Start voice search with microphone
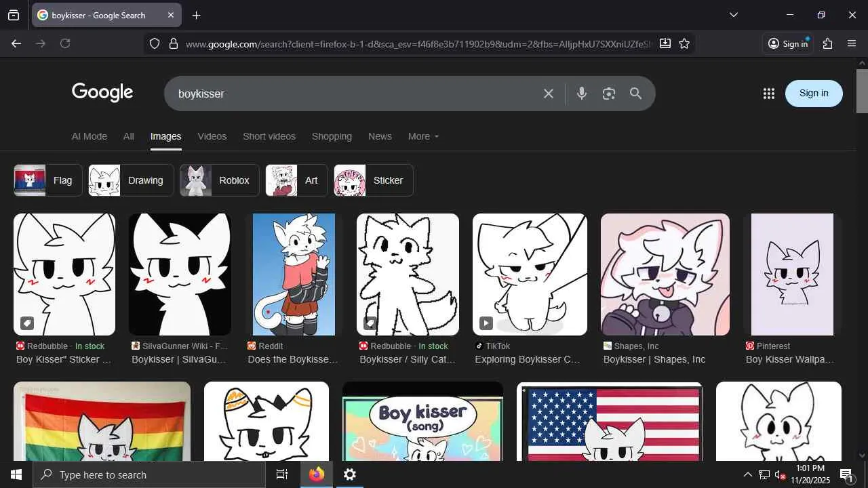The width and height of the screenshot is (868, 488). (x=581, y=94)
